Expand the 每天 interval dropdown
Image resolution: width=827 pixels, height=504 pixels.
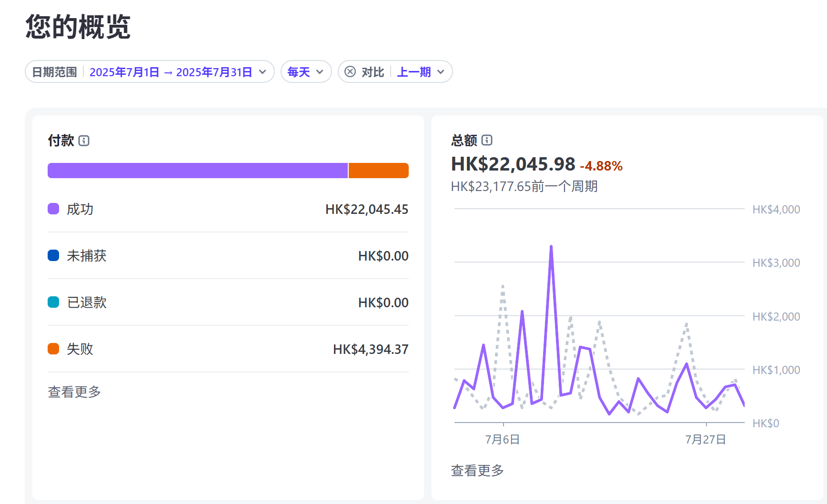point(306,72)
